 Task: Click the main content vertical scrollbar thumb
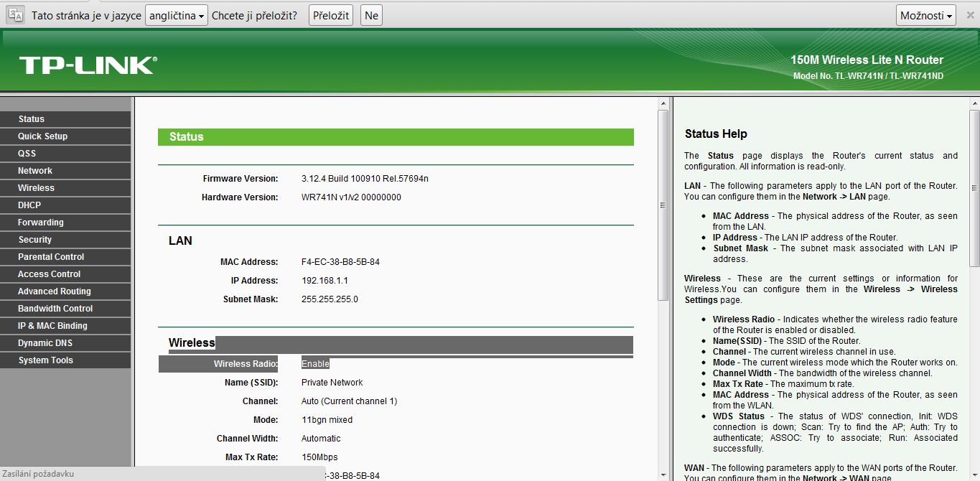pos(663,205)
